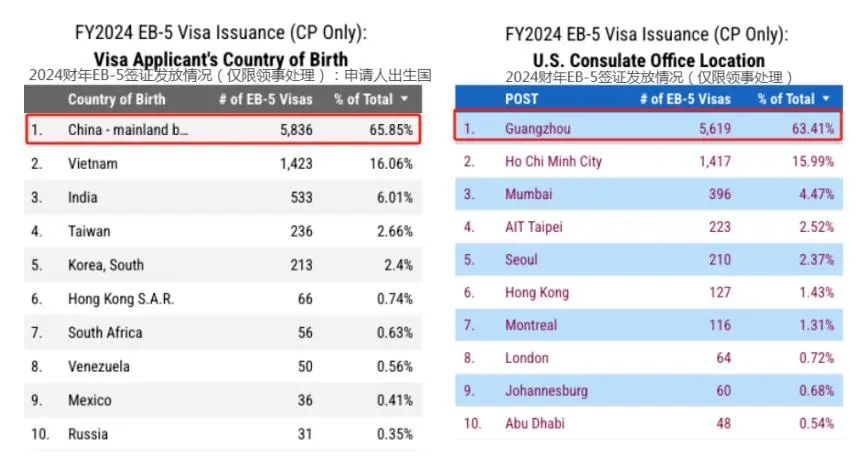Click the sort arrow in the Consulate Office table

[826, 99]
